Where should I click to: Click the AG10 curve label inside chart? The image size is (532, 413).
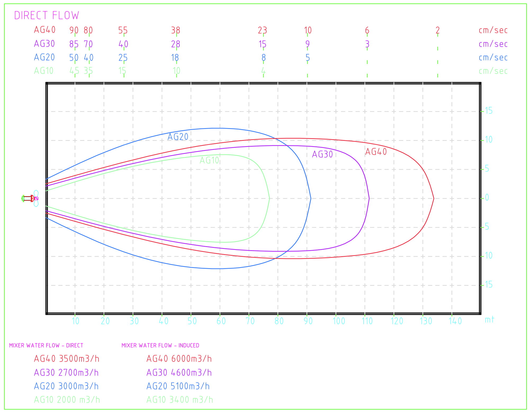(x=209, y=160)
